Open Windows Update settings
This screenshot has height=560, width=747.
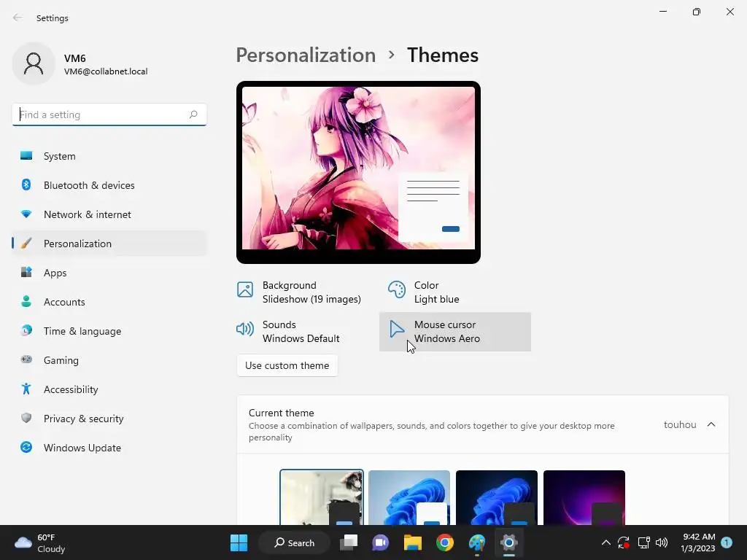point(109,448)
